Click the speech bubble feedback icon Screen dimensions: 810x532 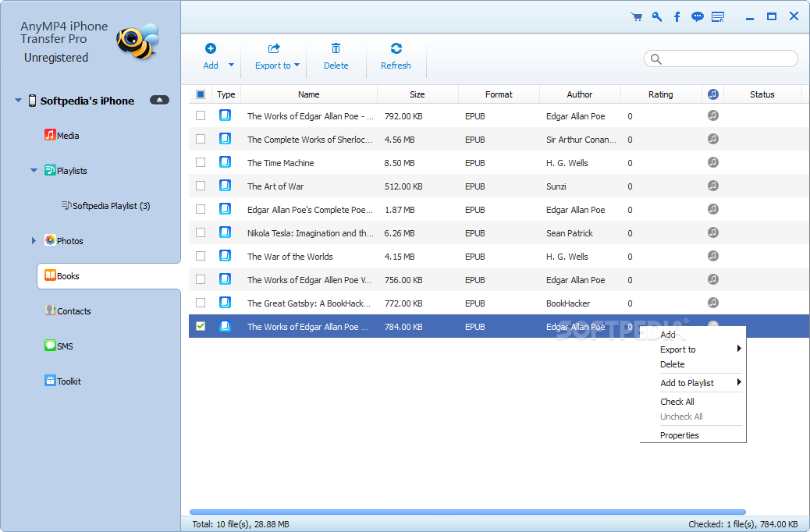[x=698, y=17]
